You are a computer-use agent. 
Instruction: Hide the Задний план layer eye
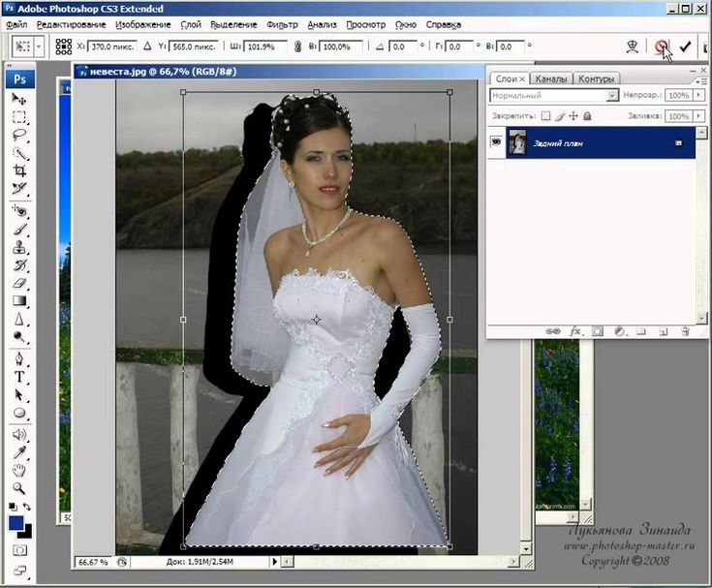[x=496, y=142]
